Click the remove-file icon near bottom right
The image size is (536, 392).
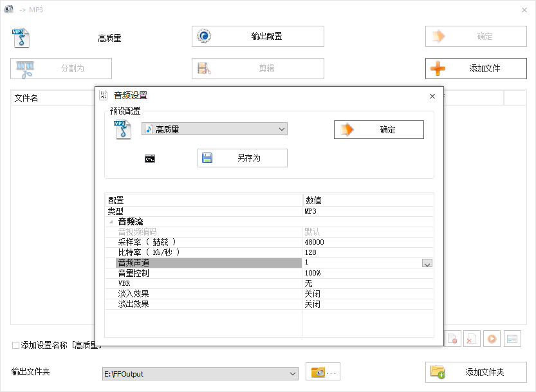(453, 338)
